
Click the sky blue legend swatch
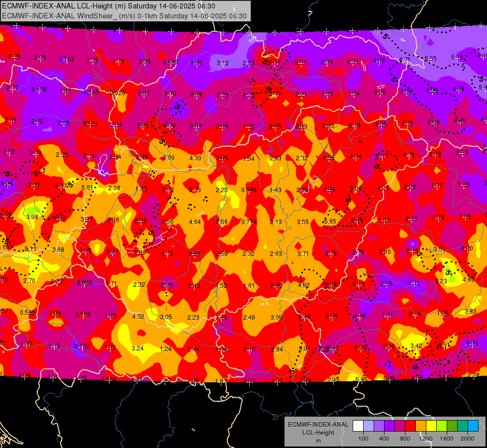pyautogui.click(x=473, y=426)
